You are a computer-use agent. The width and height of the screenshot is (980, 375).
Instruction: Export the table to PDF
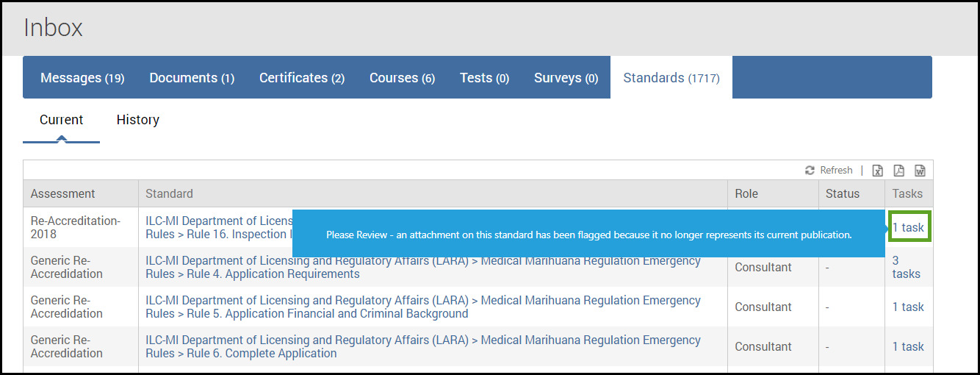pyautogui.click(x=898, y=171)
